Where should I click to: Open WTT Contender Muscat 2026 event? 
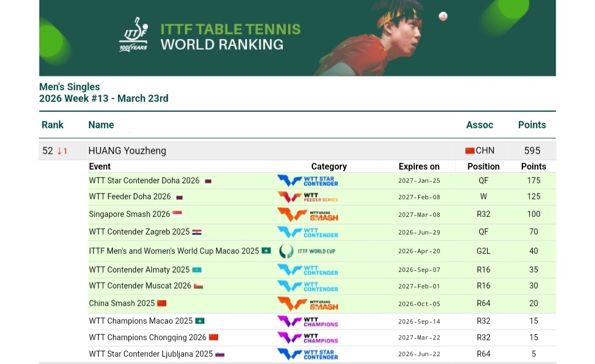pyautogui.click(x=140, y=285)
